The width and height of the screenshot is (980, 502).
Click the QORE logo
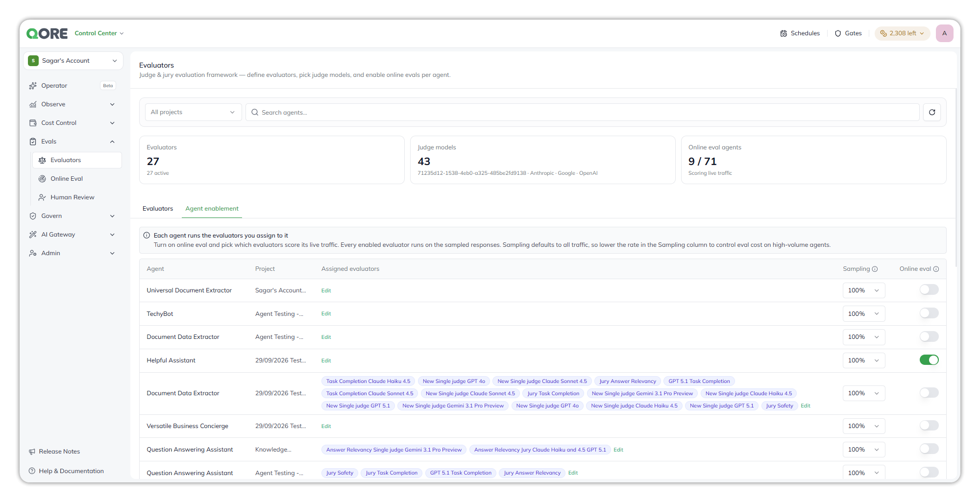47,33
